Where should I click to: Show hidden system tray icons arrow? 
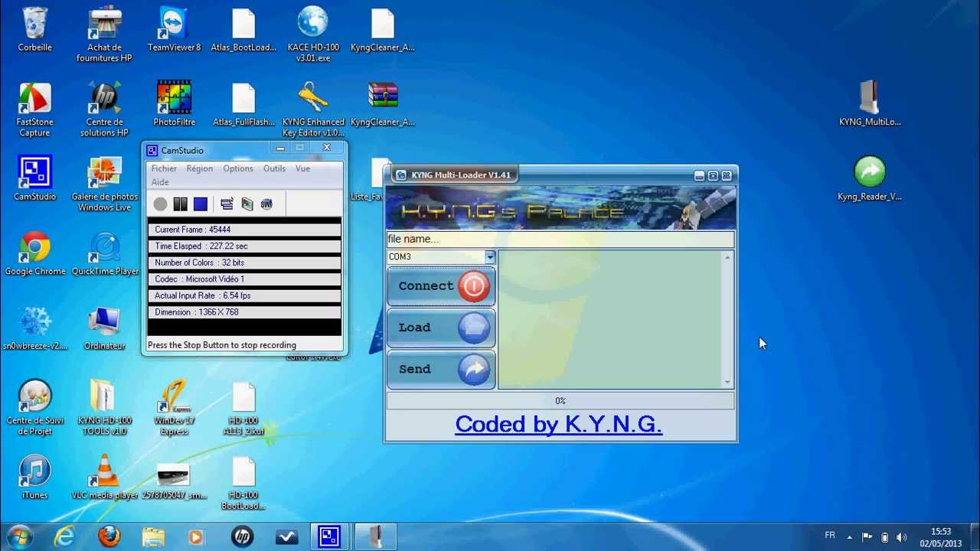pos(849,537)
